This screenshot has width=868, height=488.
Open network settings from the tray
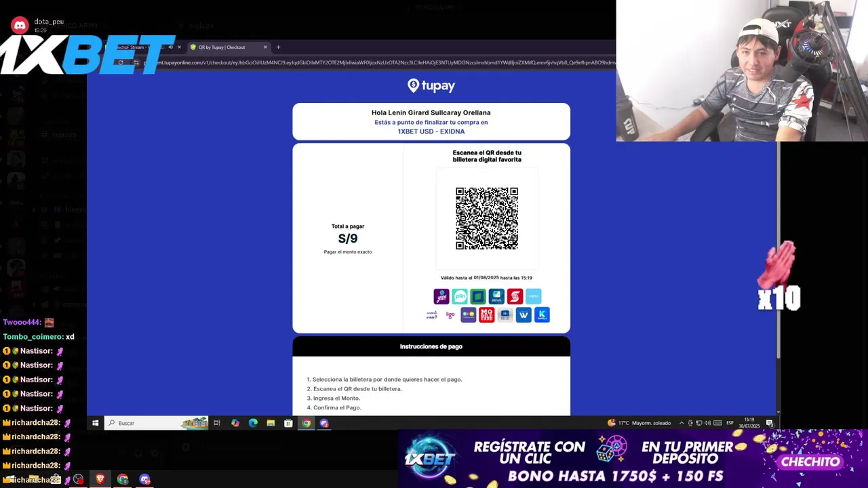click(699, 423)
